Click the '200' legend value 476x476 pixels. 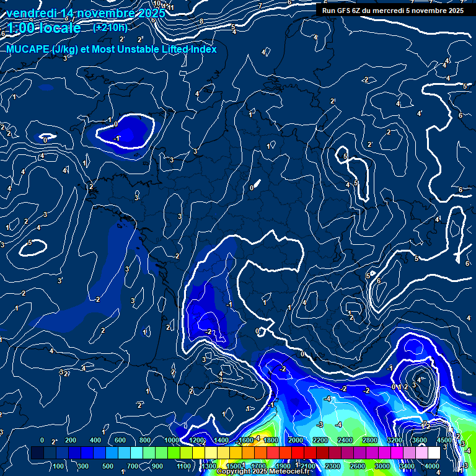tap(71, 440)
